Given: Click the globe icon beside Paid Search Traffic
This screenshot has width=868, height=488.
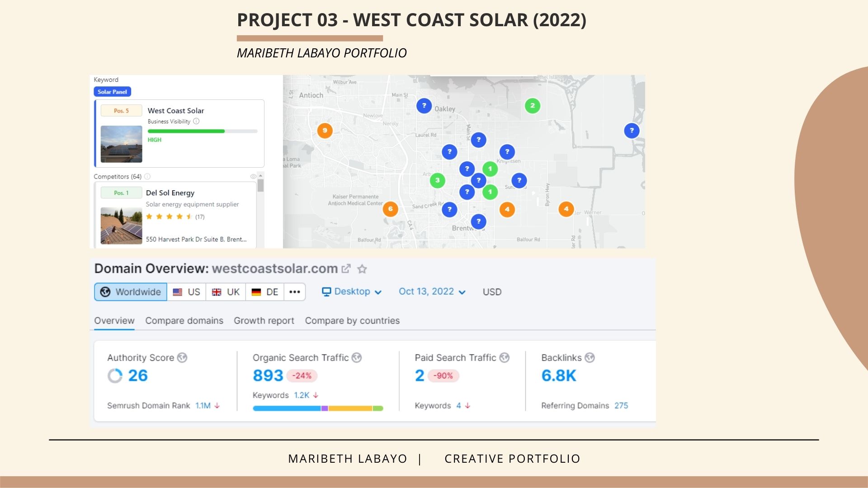Looking at the screenshot, I should click(505, 357).
